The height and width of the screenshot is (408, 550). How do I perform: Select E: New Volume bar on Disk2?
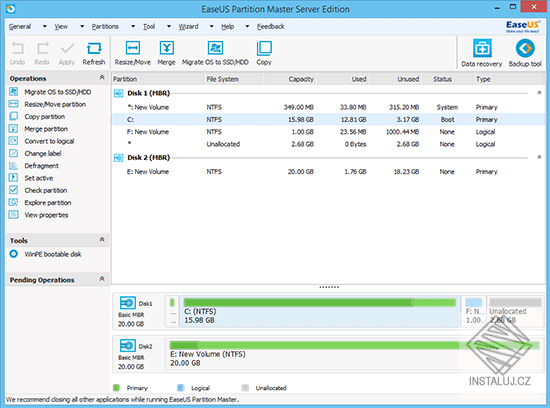(354, 354)
